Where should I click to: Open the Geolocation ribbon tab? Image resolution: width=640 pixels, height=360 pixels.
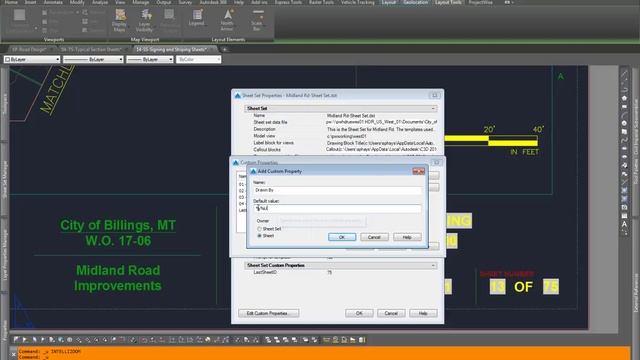tap(416, 2)
